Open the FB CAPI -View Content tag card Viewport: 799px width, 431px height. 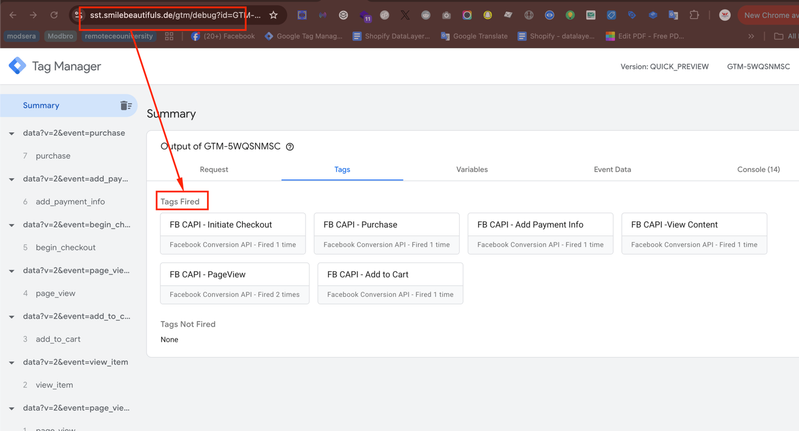click(695, 233)
